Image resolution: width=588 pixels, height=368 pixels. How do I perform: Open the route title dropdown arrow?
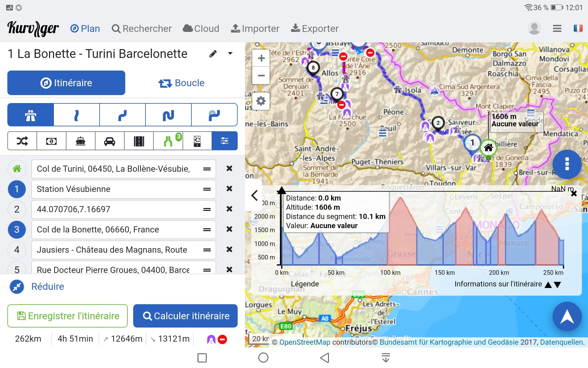click(230, 54)
